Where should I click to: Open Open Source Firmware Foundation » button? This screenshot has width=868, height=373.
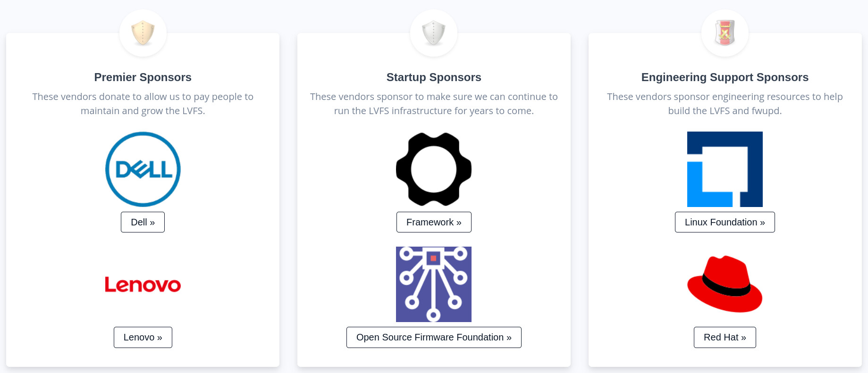(x=434, y=337)
